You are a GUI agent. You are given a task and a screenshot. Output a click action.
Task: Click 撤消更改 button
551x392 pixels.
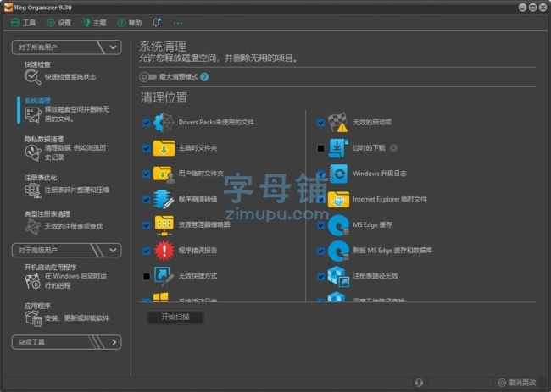pyautogui.click(x=517, y=382)
